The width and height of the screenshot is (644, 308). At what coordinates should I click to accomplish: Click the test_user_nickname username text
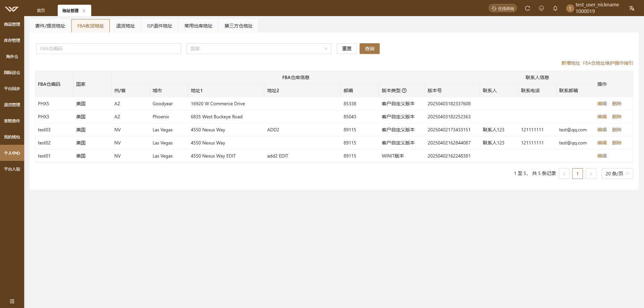pyautogui.click(x=597, y=5)
